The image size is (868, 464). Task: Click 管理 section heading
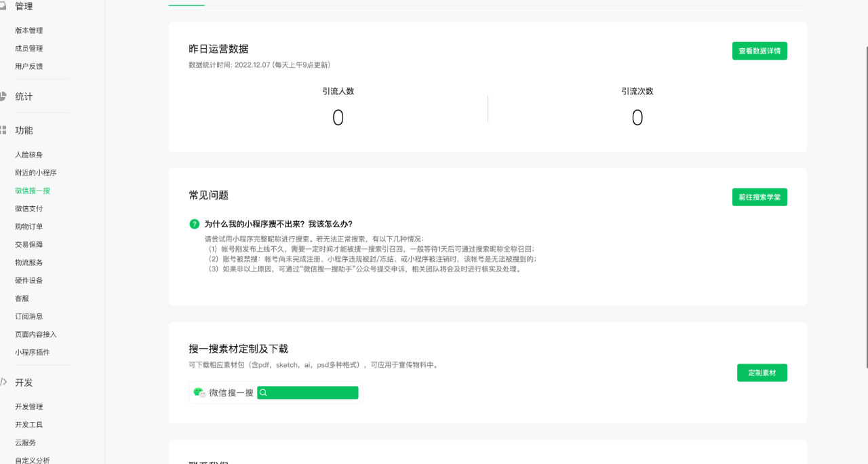tap(24, 6)
